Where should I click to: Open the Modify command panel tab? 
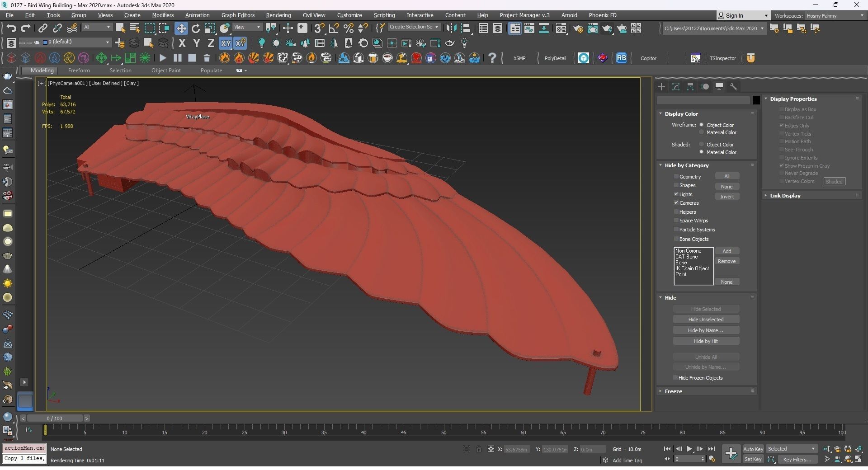[x=676, y=87]
